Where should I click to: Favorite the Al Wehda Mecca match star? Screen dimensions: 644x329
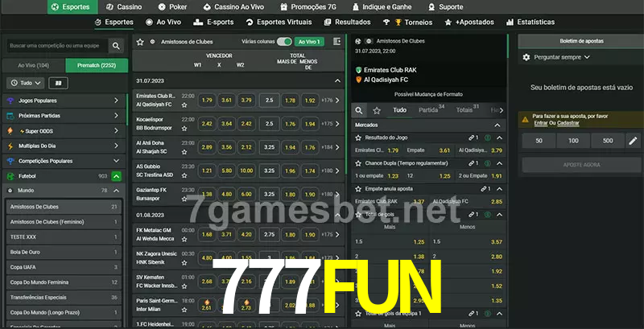[x=184, y=239]
